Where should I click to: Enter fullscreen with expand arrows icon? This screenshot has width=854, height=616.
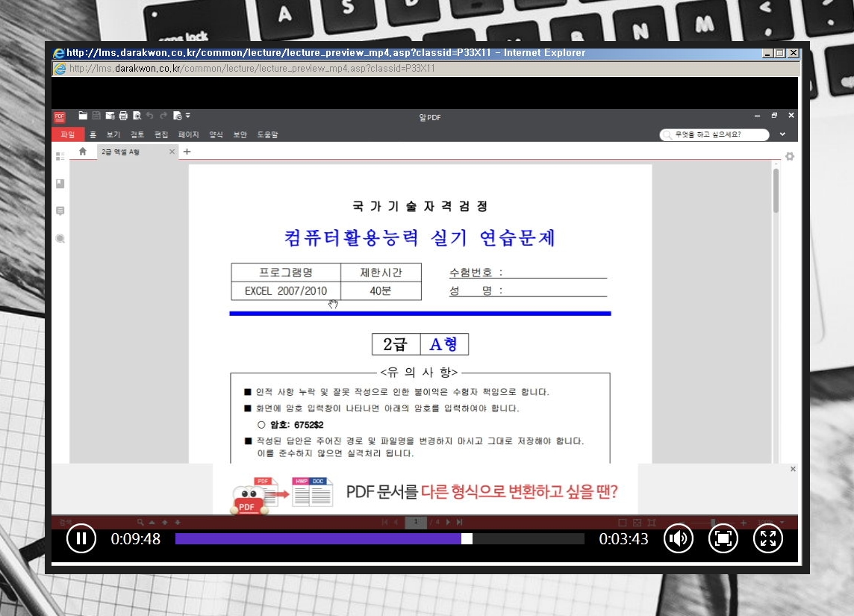(768, 538)
